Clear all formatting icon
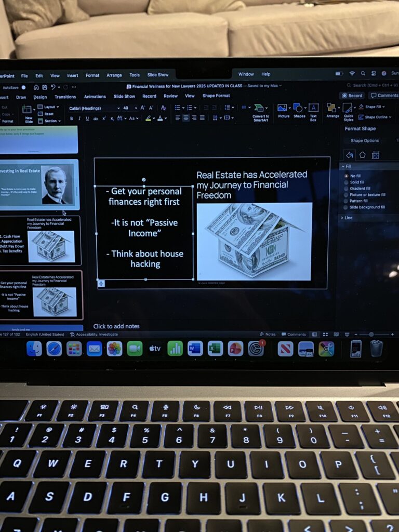 click(164, 108)
